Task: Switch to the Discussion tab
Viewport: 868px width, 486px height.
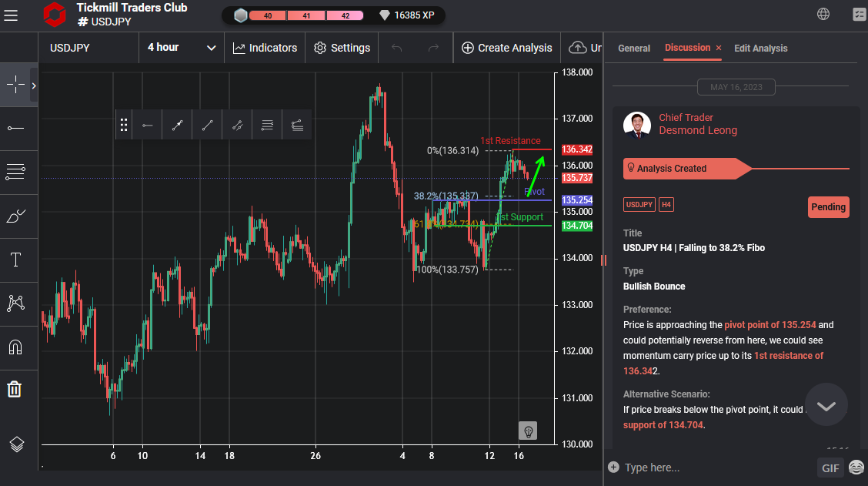Action: tap(687, 48)
